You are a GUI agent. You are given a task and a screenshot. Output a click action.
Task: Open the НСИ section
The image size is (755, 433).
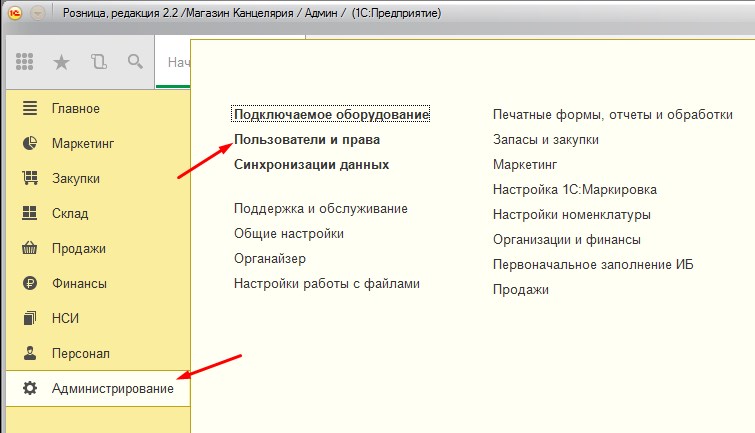[x=98, y=318]
